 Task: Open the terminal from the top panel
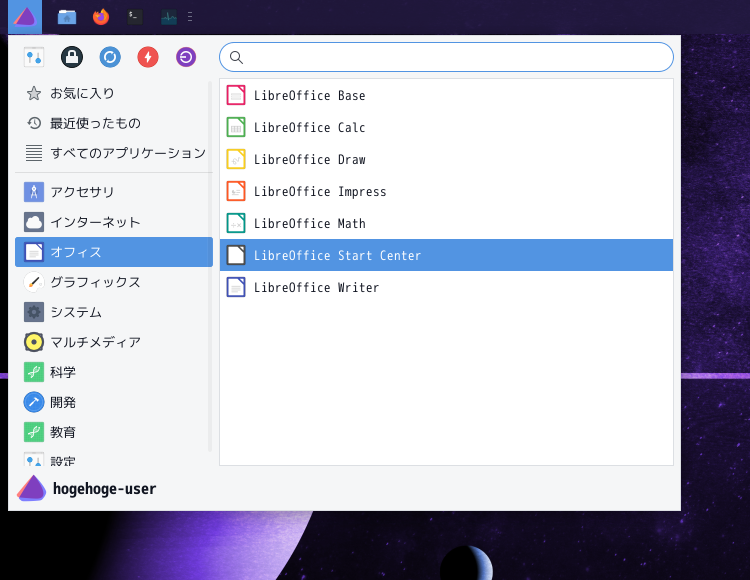[x=135, y=17]
